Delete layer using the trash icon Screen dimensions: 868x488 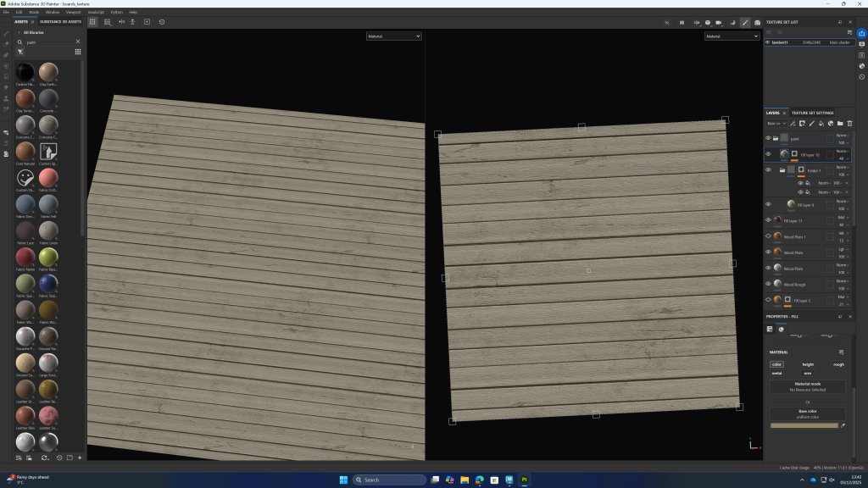849,124
